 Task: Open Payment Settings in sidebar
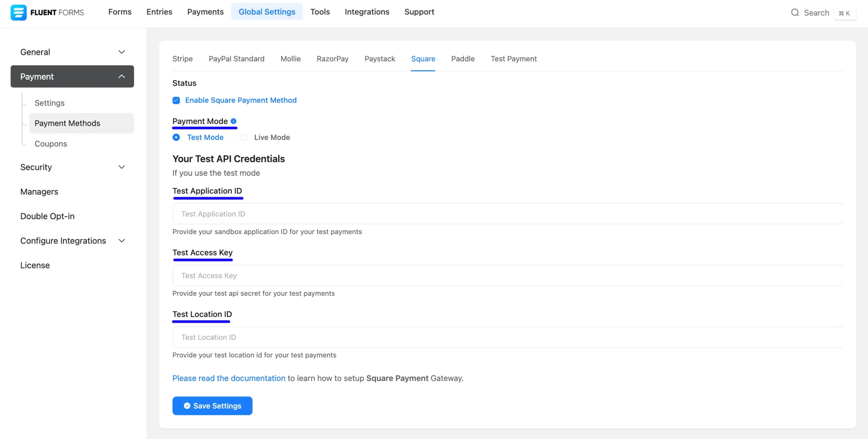pyautogui.click(x=50, y=103)
